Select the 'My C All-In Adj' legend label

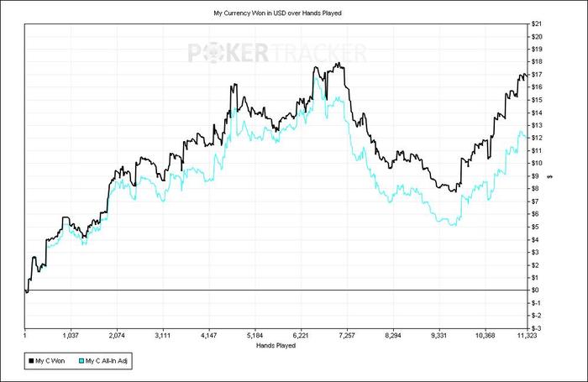107,361
